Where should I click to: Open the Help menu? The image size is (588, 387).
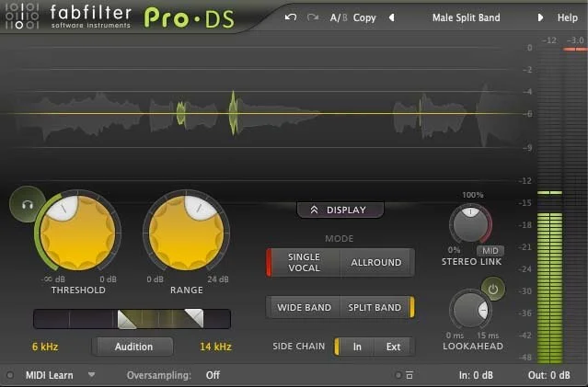[x=567, y=17]
